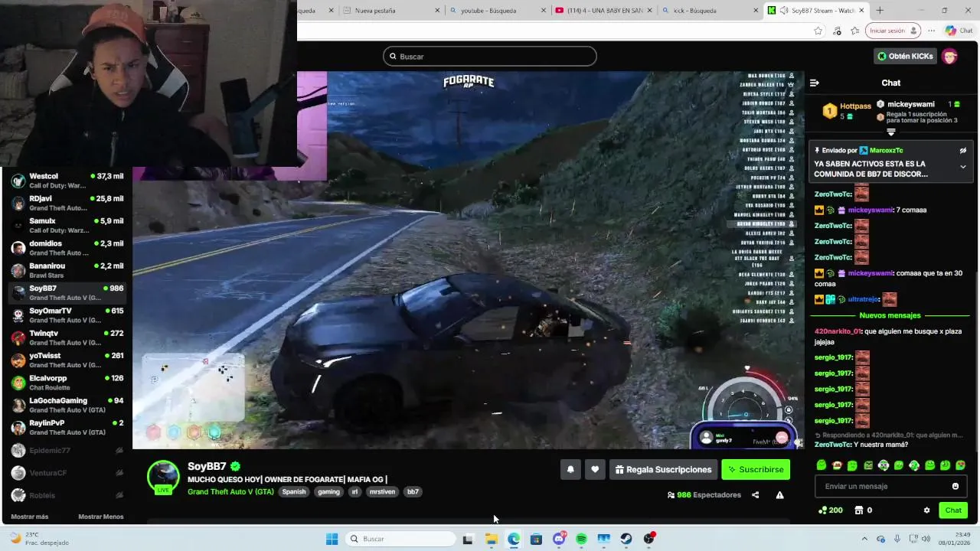Click the verified badge next to SoyBB7
The height and width of the screenshot is (551, 980).
pos(236,466)
